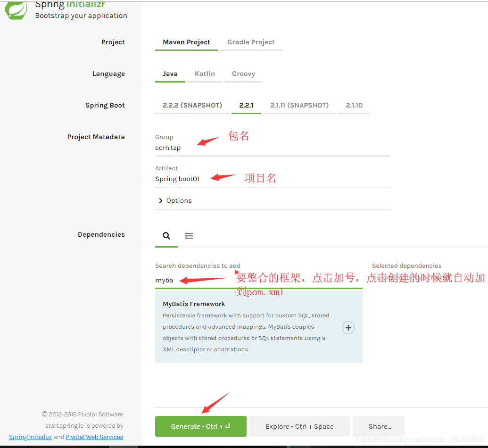The image size is (488, 448).
Task: Click the MyBatis Framework result title
Action: (194, 304)
